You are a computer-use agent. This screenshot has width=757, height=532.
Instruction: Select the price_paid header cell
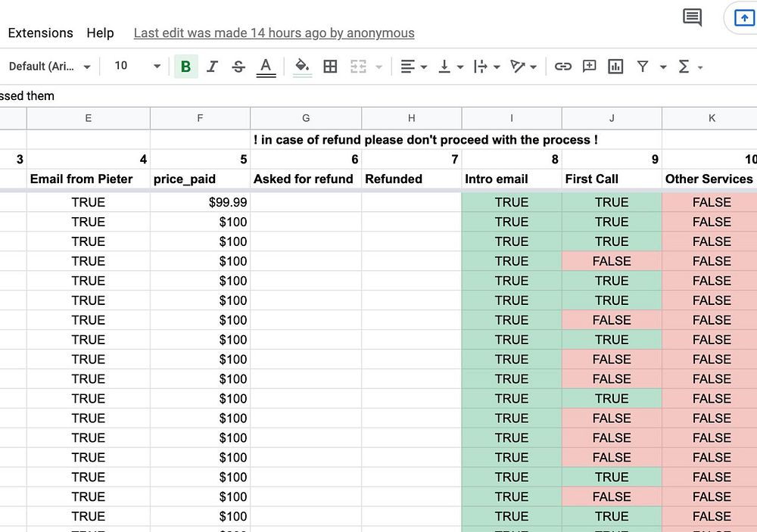[200, 179]
